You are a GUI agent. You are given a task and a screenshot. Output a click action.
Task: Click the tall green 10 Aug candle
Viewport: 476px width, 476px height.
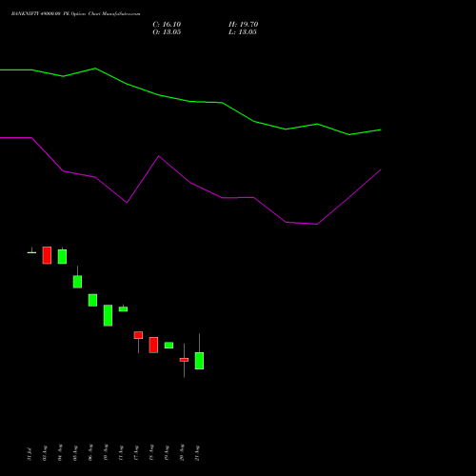coord(108,315)
